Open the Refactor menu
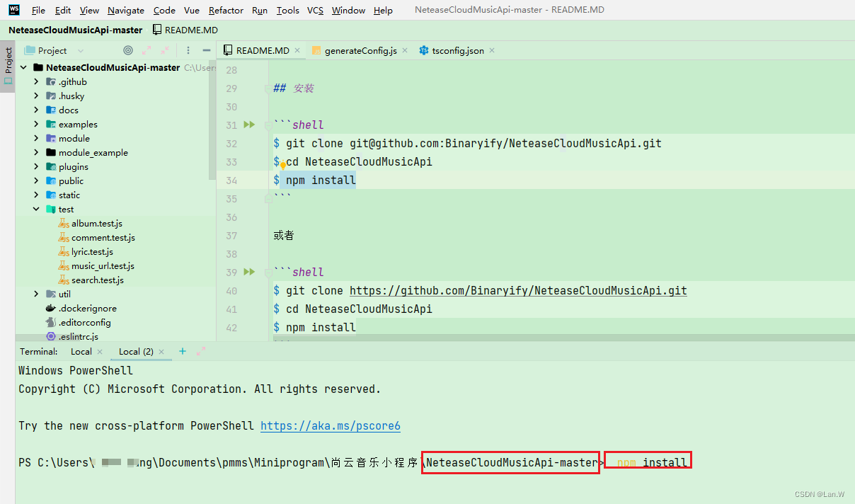855x504 pixels. coord(226,10)
